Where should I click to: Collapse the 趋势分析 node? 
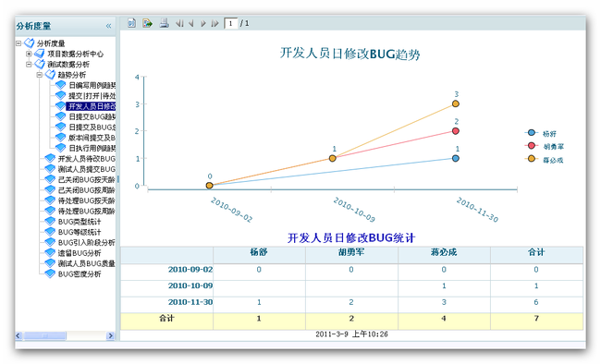coord(39,75)
